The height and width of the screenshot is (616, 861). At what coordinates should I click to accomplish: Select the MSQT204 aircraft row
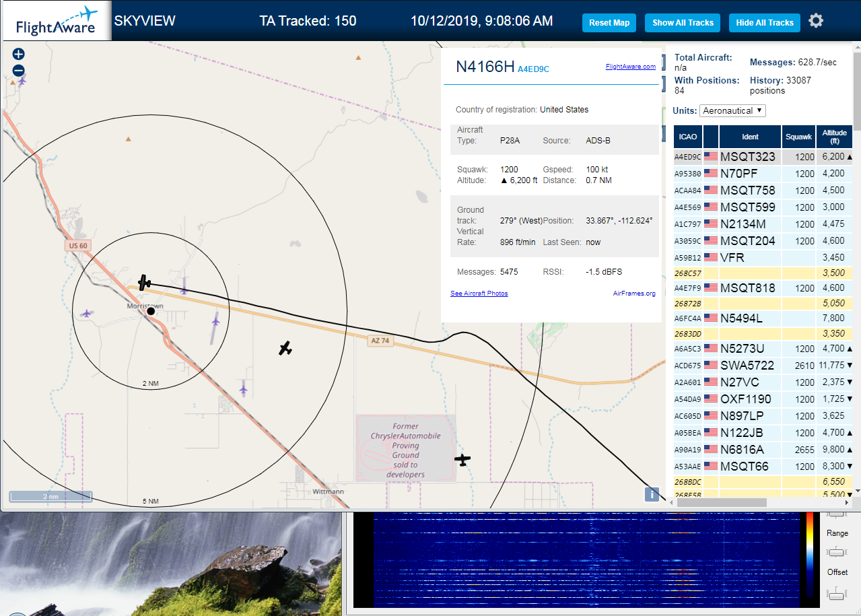point(763,241)
